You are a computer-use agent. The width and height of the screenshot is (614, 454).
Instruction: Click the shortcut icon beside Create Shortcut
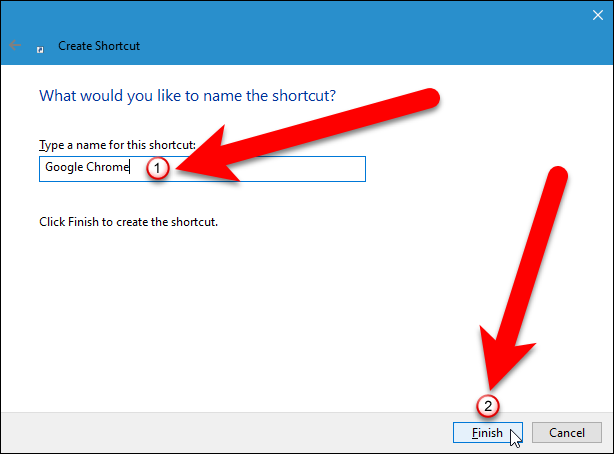click(40, 50)
